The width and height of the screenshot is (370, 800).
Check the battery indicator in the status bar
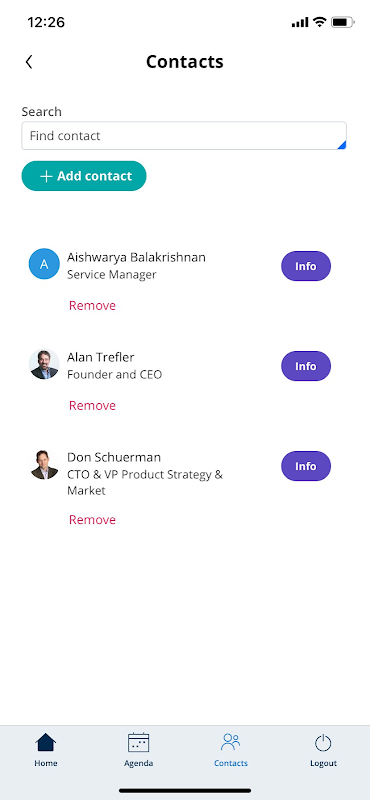(x=341, y=22)
